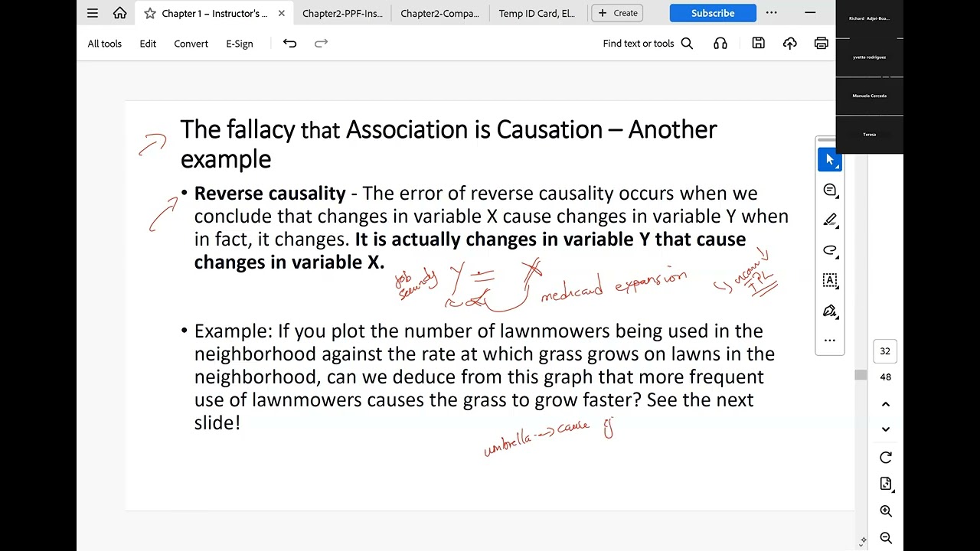Star the Chapter 1 Instructor's document tab
Image resolution: width=980 pixels, height=551 pixels.
[150, 13]
